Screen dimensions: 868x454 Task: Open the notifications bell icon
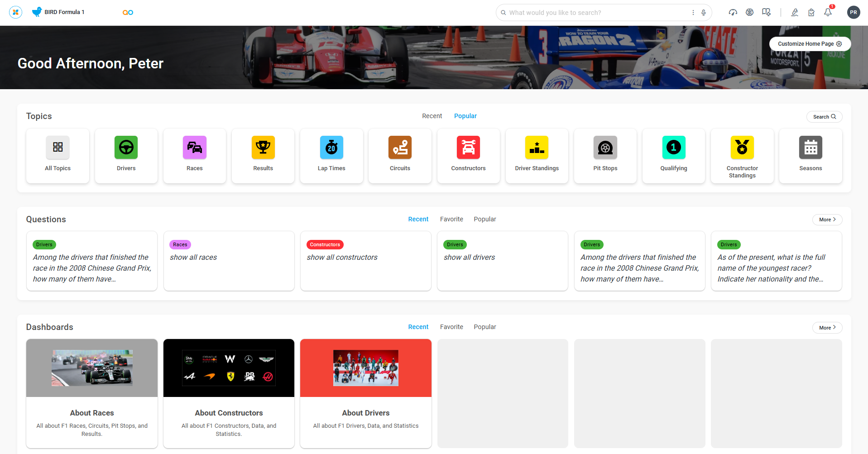tap(828, 12)
